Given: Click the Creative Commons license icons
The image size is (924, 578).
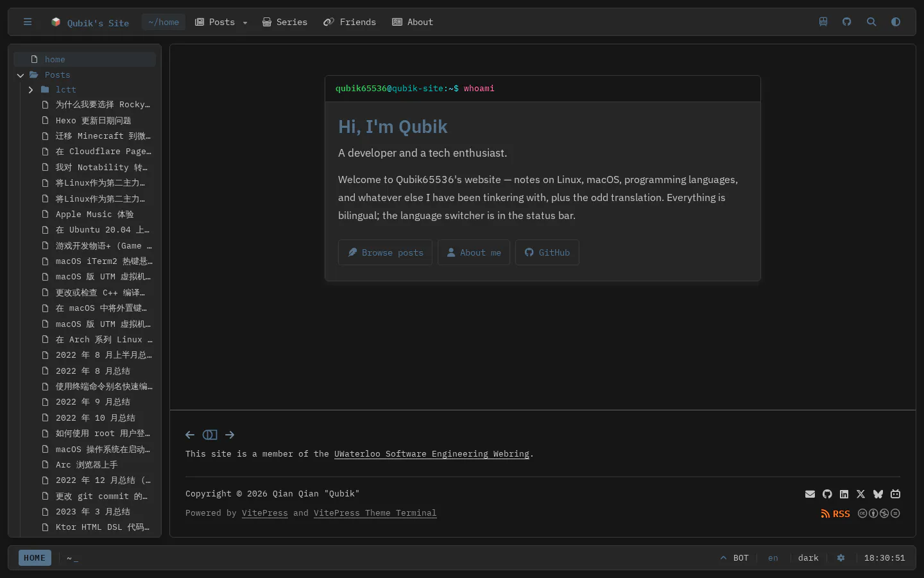Looking at the screenshot, I should tap(879, 513).
